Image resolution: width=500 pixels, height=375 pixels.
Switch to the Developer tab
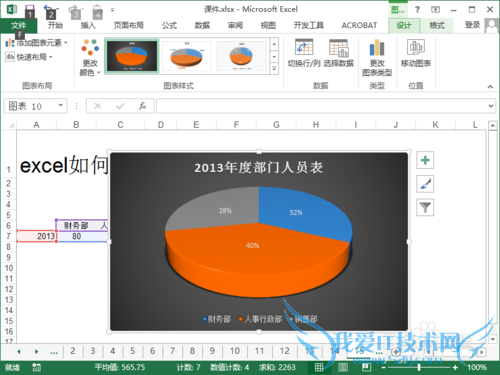point(308,25)
